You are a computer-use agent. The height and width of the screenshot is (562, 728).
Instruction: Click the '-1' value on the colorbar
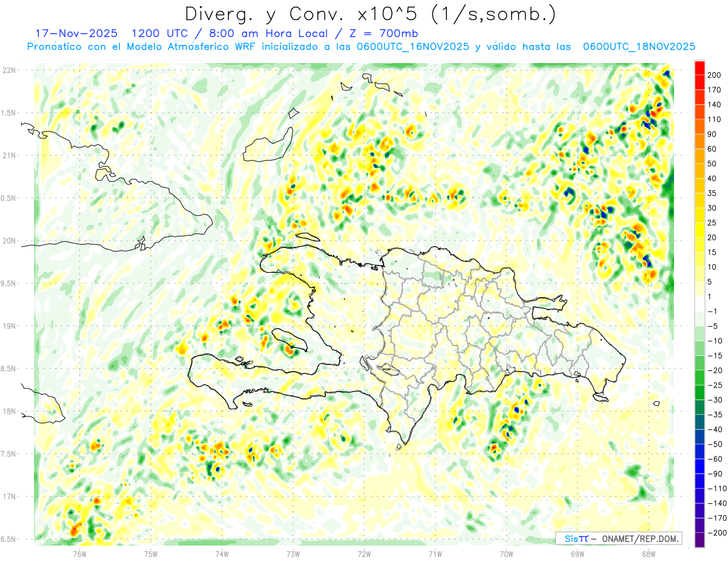click(x=713, y=311)
